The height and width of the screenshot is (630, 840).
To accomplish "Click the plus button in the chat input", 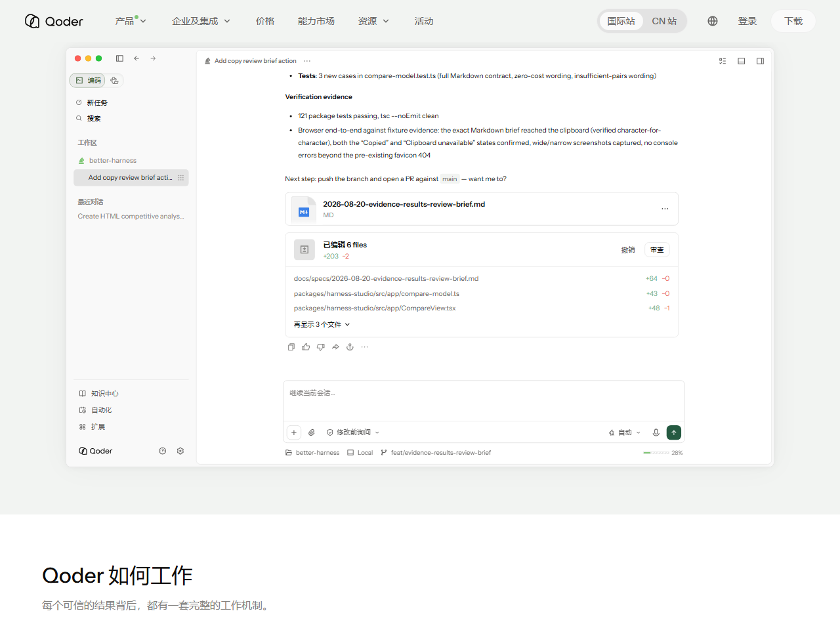I will coord(294,432).
